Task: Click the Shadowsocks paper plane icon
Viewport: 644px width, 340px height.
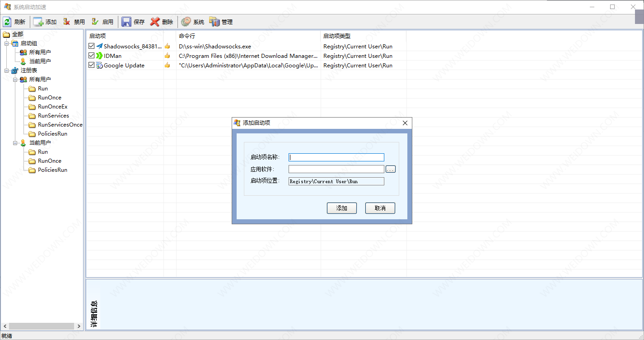Action: [99, 46]
